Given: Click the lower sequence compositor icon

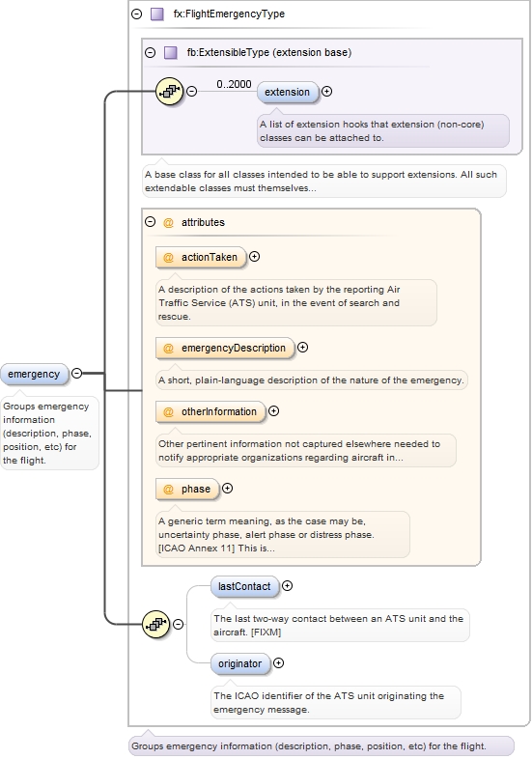Looking at the screenshot, I should (155, 624).
